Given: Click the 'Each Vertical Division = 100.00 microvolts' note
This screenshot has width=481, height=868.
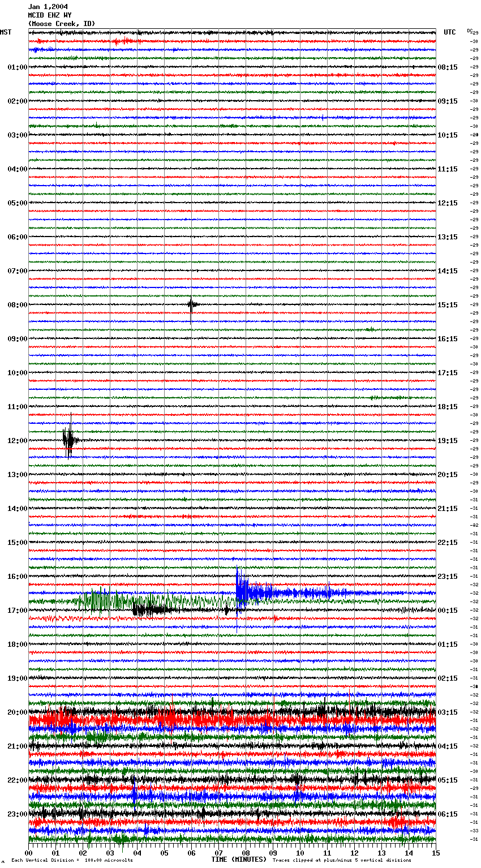Looking at the screenshot, I should click(x=72, y=861).
